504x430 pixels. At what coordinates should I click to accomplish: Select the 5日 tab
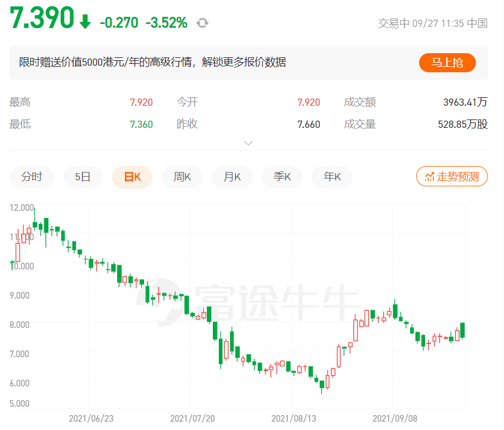point(83,177)
